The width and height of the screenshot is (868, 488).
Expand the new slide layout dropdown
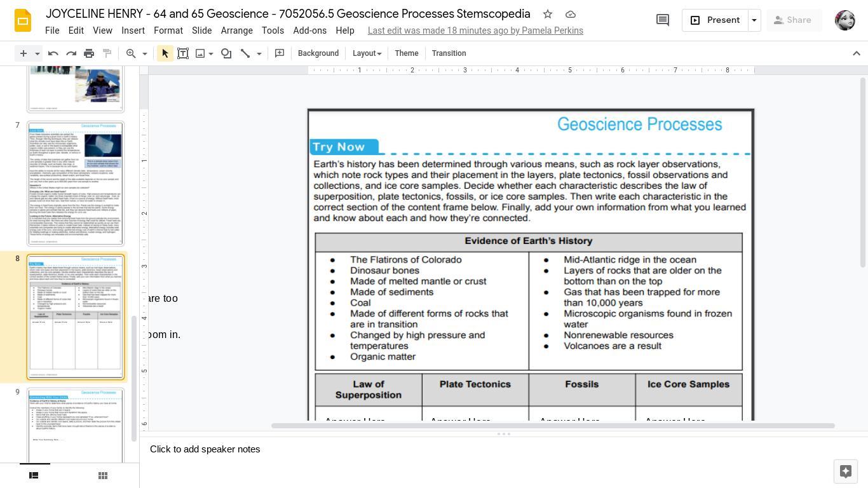click(37, 53)
